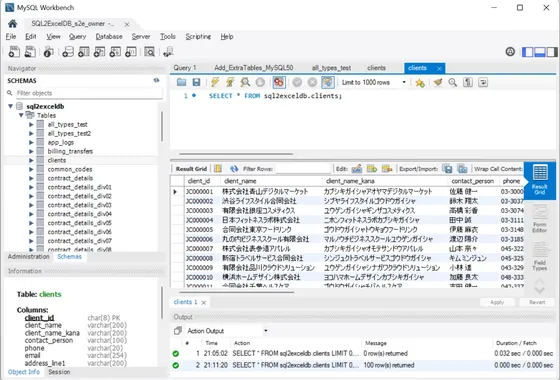
Task: Toggle auto-commit mode icon
Action: [328, 82]
